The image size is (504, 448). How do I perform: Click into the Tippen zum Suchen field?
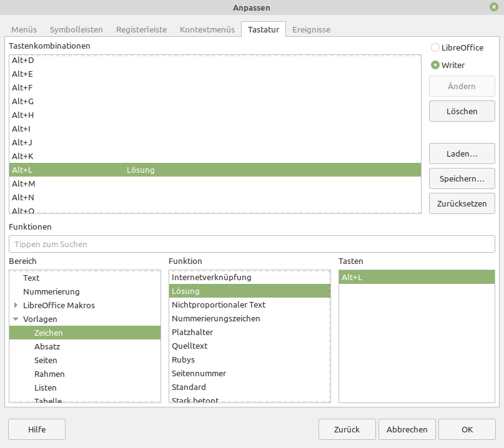252,244
